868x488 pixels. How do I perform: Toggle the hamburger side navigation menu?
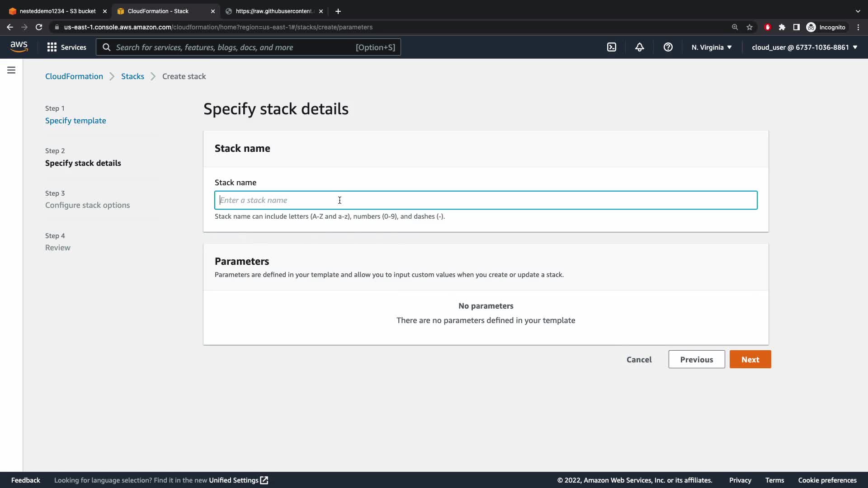(11, 70)
